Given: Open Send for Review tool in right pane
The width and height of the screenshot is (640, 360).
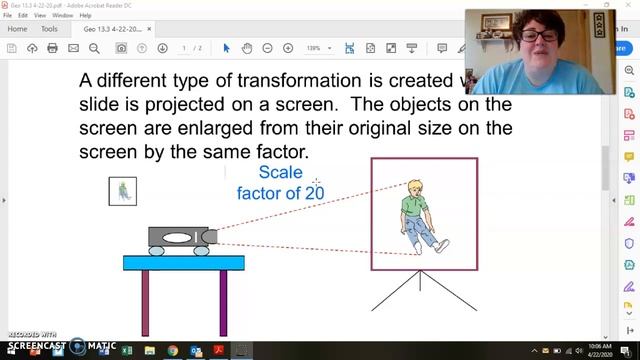Looking at the screenshot, I should click(629, 178).
